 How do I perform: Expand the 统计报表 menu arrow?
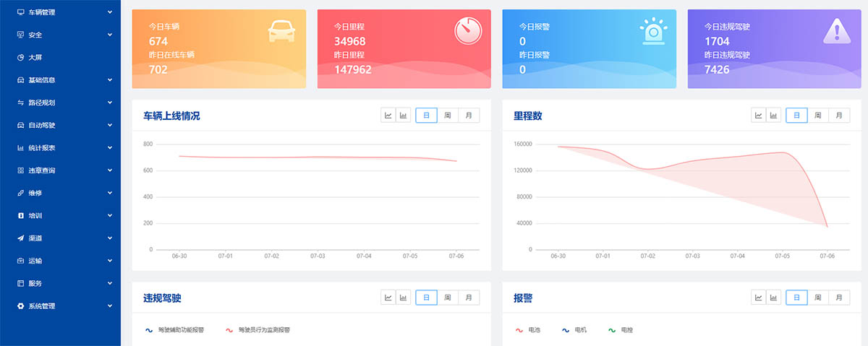pos(109,147)
